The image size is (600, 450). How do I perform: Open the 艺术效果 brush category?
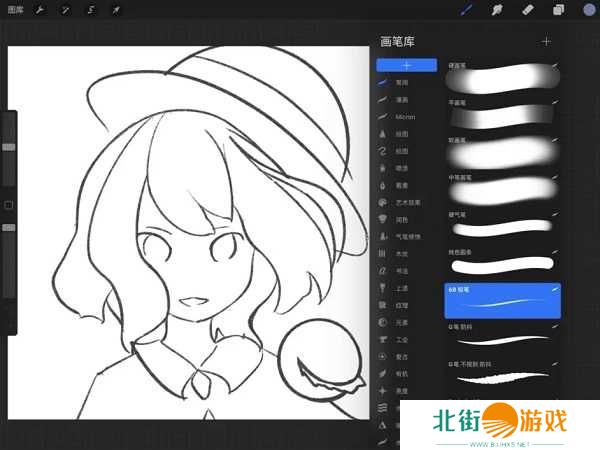[406, 202]
